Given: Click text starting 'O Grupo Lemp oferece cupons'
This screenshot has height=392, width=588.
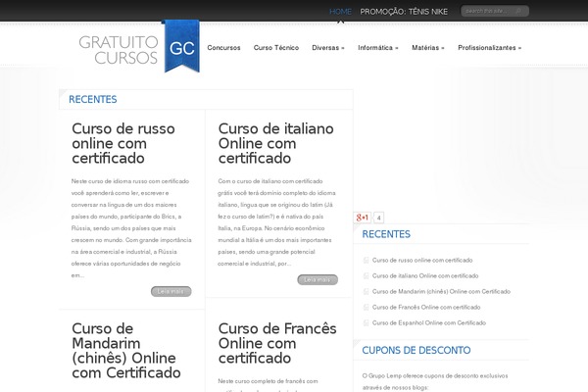Looking at the screenshot, I should coord(435,381).
